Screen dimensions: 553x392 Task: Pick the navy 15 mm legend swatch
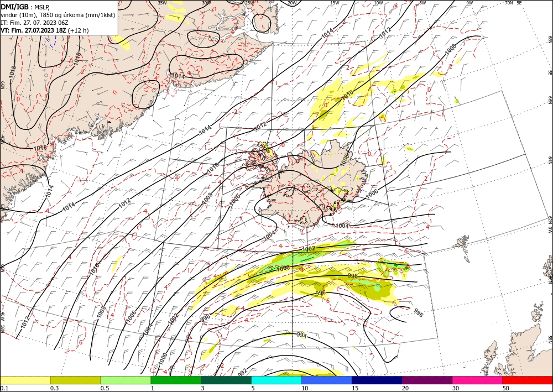[377, 380]
